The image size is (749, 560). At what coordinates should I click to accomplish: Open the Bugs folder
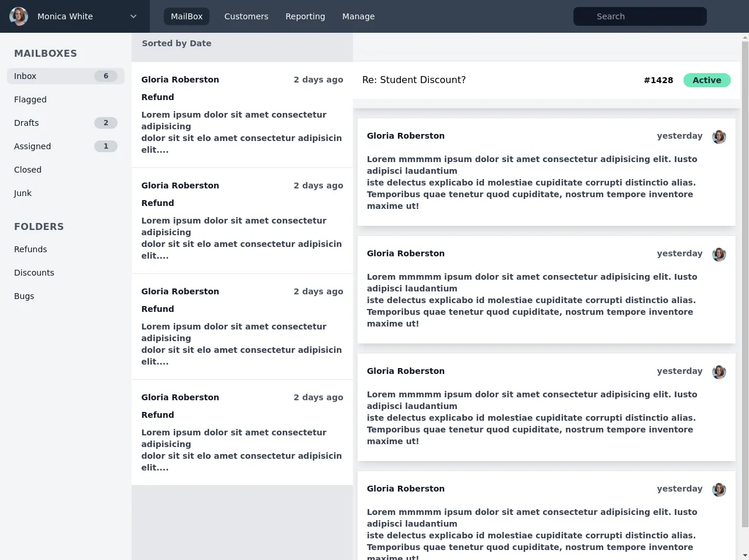pos(24,296)
